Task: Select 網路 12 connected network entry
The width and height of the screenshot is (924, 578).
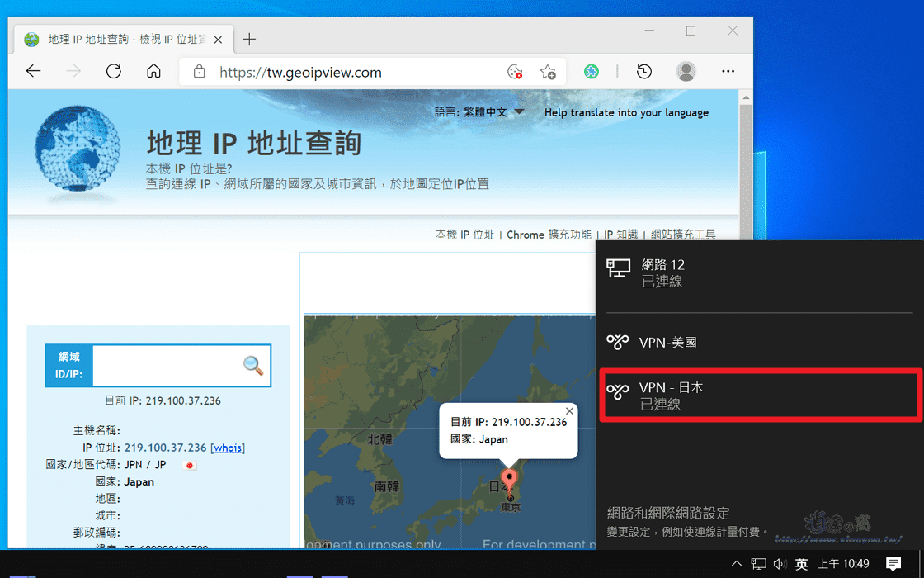Action: point(760,273)
